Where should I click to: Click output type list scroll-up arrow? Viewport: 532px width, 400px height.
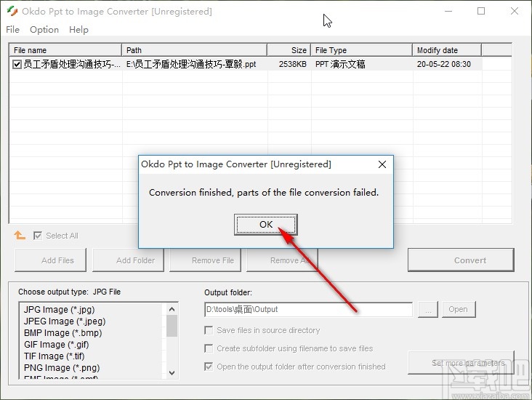172,309
